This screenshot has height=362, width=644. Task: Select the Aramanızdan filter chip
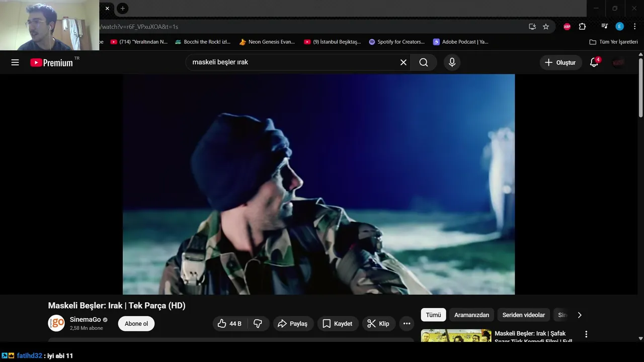point(471,315)
